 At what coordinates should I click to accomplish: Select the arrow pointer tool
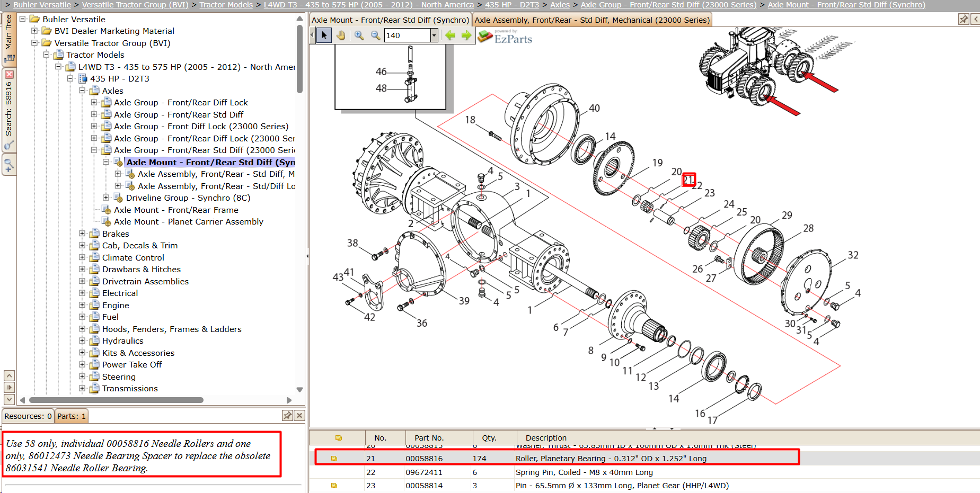pyautogui.click(x=324, y=35)
